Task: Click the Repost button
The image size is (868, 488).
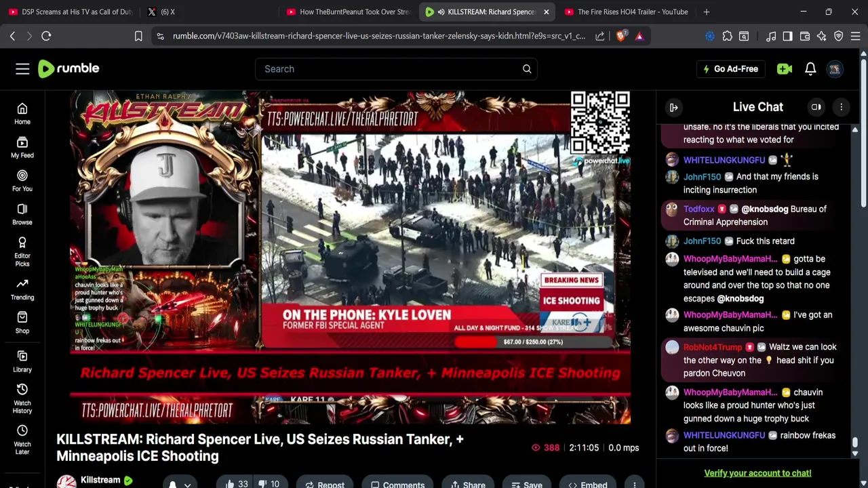Action: pos(324,484)
